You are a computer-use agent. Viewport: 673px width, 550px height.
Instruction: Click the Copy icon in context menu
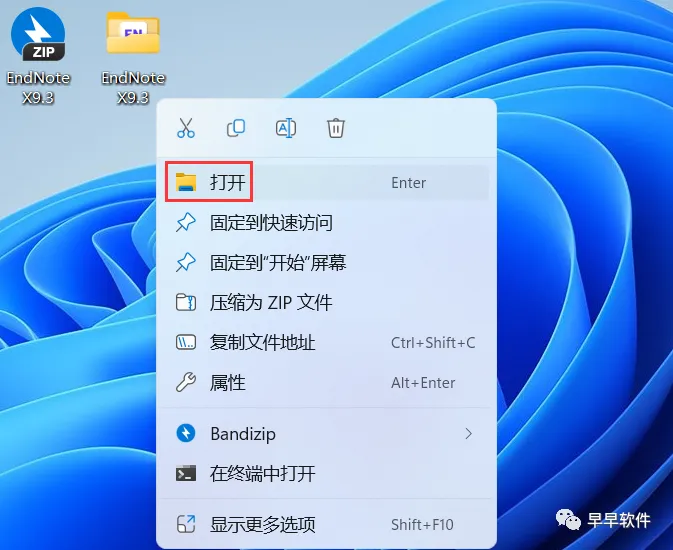[x=236, y=128]
